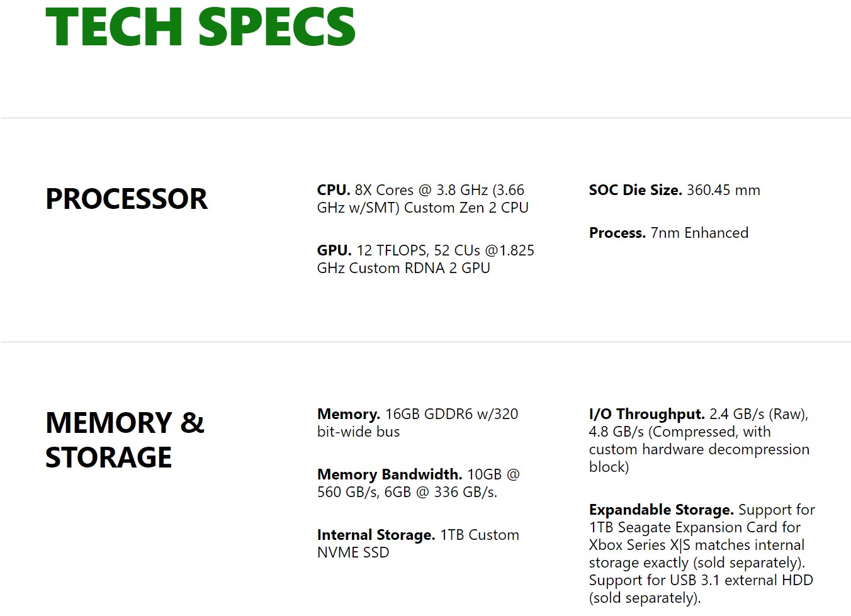Click the Internal Storage label

[x=376, y=535]
